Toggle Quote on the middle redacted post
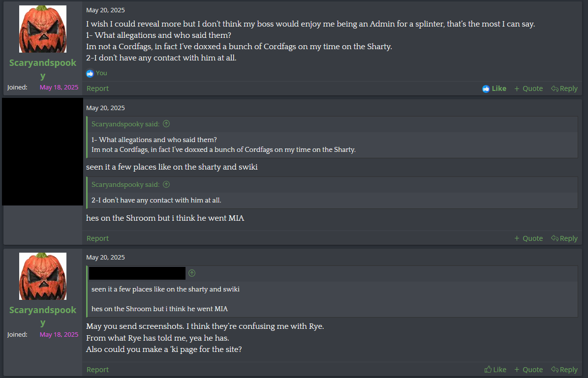588x378 pixels. (528, 238)
